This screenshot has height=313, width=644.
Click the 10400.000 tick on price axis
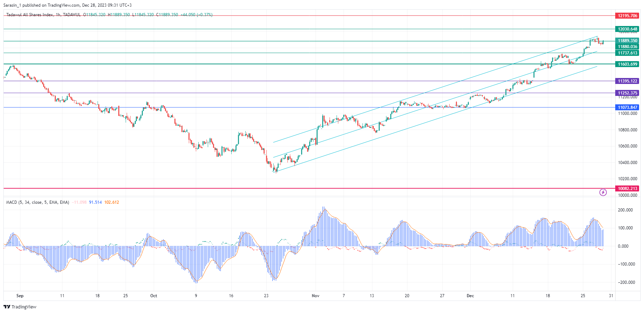[628, 163]
